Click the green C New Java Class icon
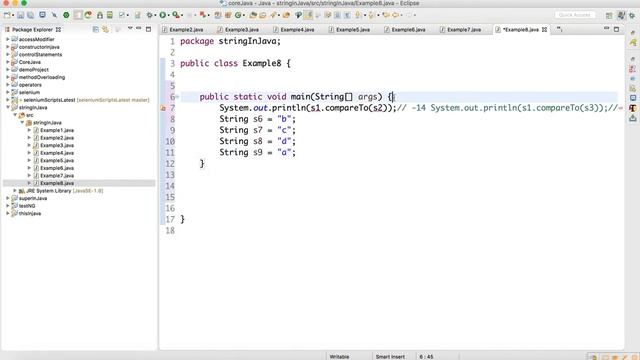This screenshot has width=640, height=360. coord(238,15)
